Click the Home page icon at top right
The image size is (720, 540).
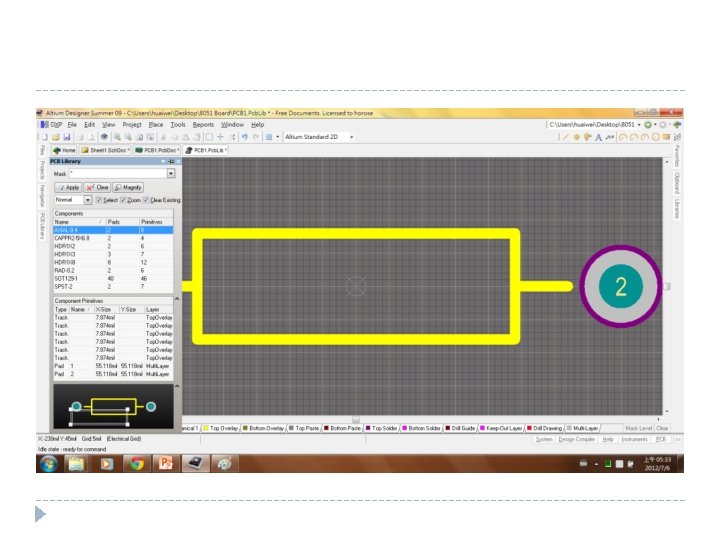point(677,124)
